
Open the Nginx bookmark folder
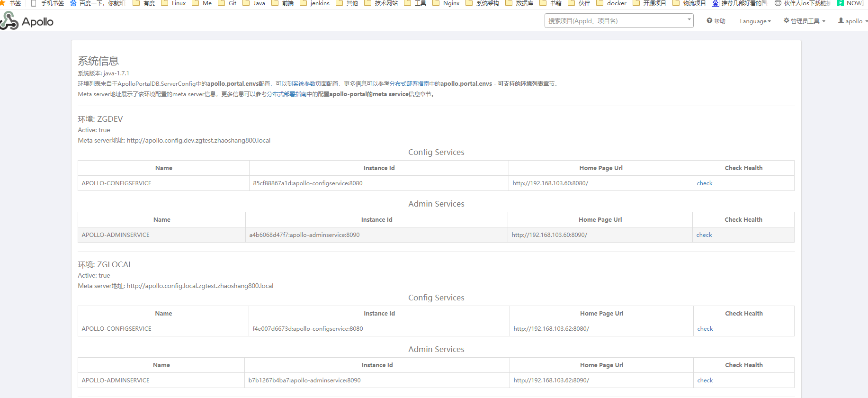point(446,3)
